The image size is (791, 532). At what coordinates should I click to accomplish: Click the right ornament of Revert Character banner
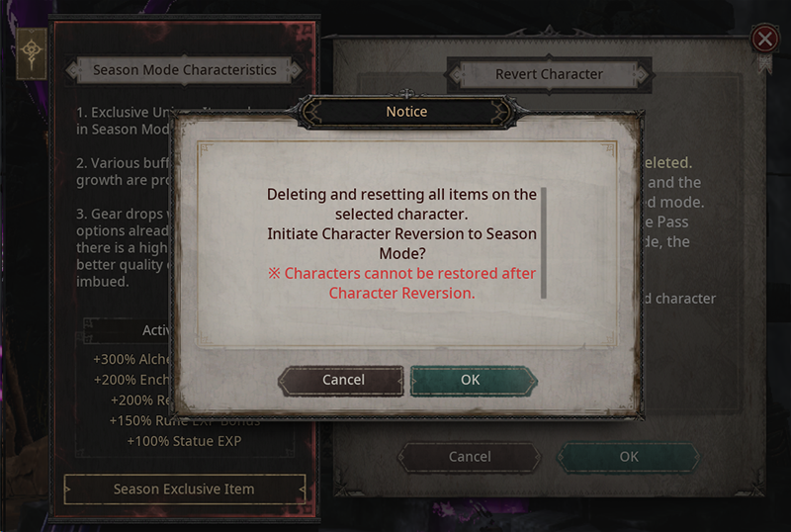point(642,75)
